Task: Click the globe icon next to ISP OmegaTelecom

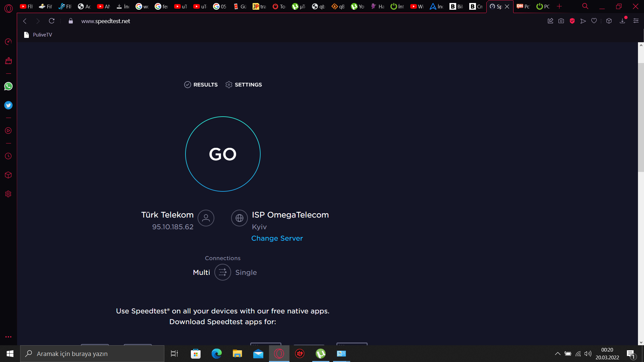Action: click(239, 218)
